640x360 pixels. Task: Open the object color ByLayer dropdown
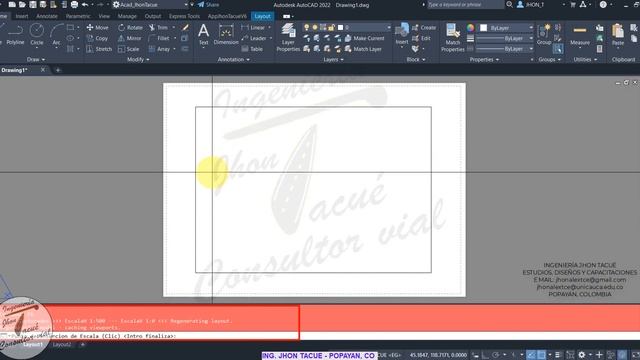[507, 28]
